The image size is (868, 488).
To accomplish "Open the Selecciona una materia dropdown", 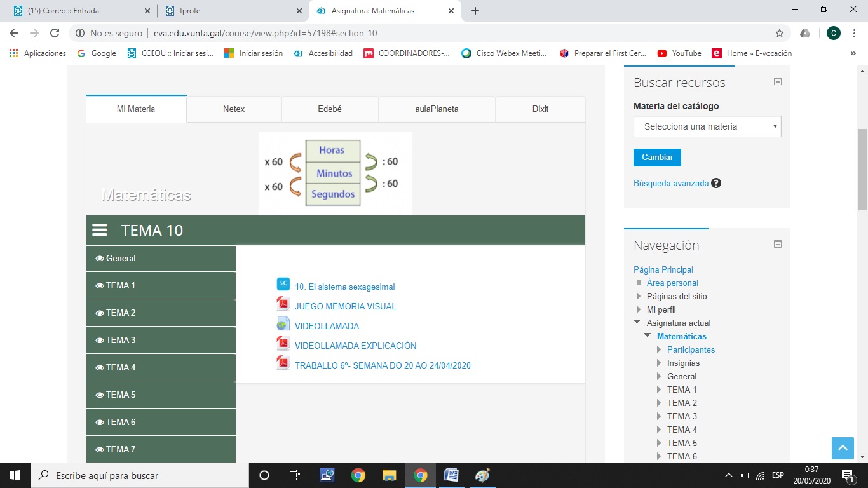I will (x=707, y=126).
